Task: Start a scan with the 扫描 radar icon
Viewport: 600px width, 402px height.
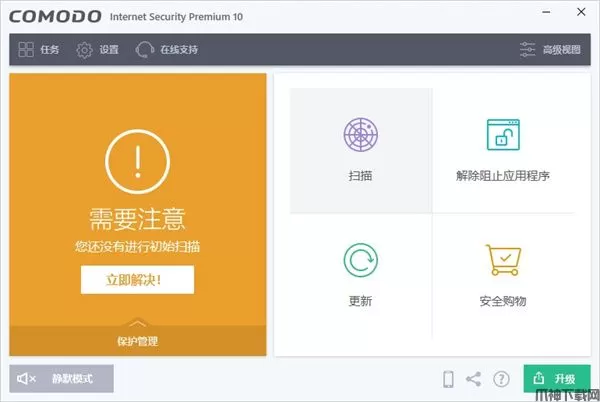Action: click(x=360, y=135)
